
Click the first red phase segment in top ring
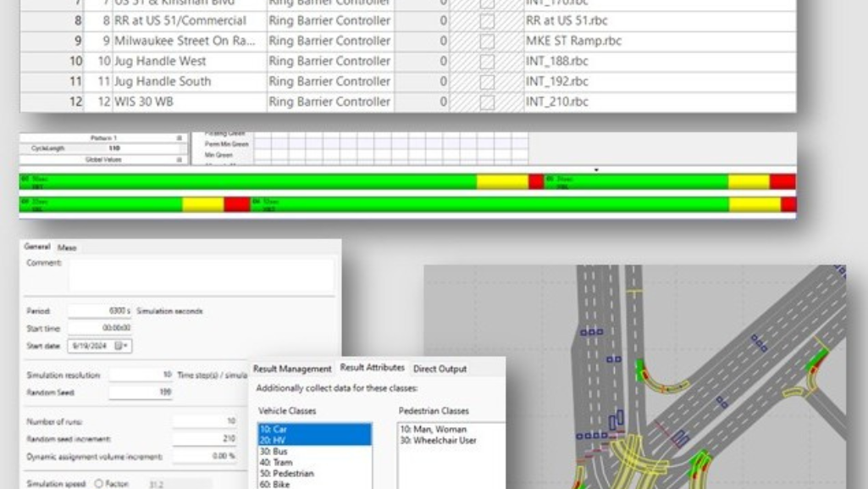(536, 181)
